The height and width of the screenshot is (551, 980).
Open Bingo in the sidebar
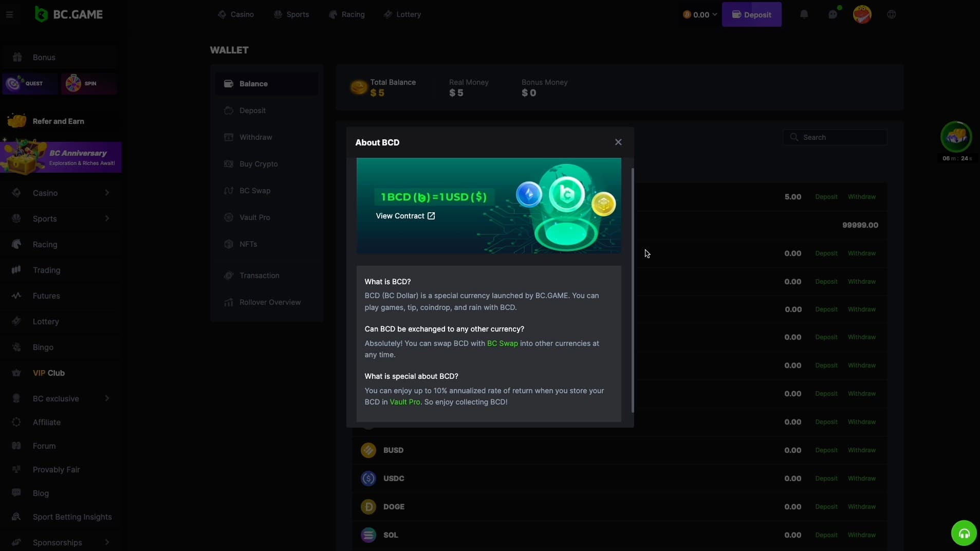60,347
